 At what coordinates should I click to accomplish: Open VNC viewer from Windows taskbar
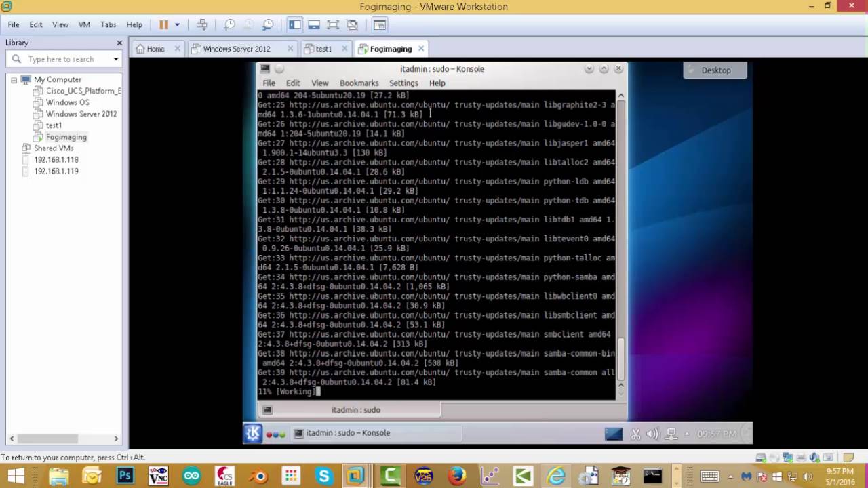pyautogui.click(x=159, y=476)
